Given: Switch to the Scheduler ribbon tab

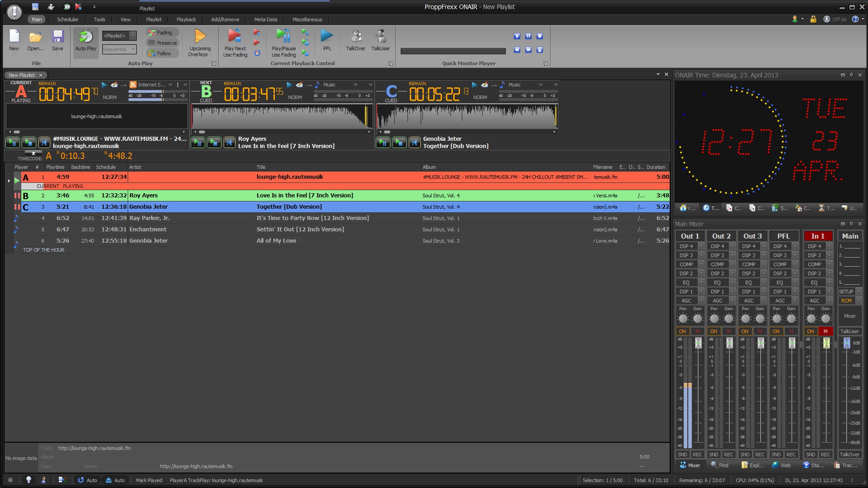Looking at the screenshot, I should click(67, 19).
